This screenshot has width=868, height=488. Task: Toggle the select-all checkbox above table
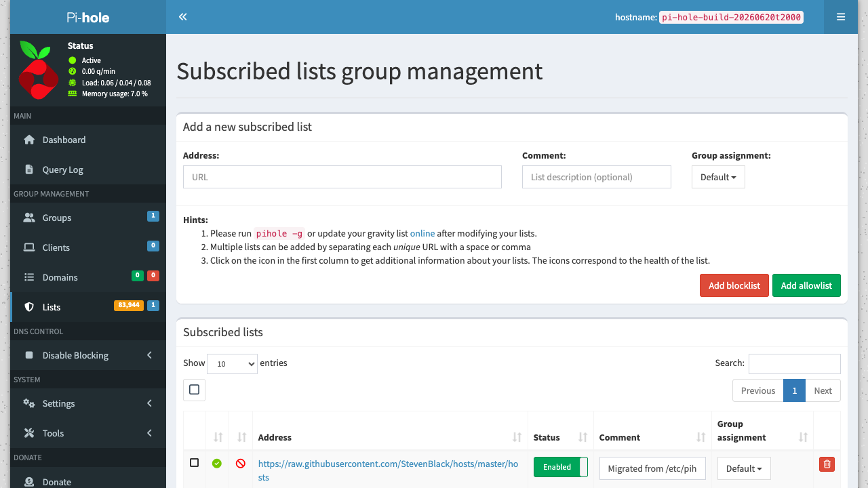click(x=194, y=390)
